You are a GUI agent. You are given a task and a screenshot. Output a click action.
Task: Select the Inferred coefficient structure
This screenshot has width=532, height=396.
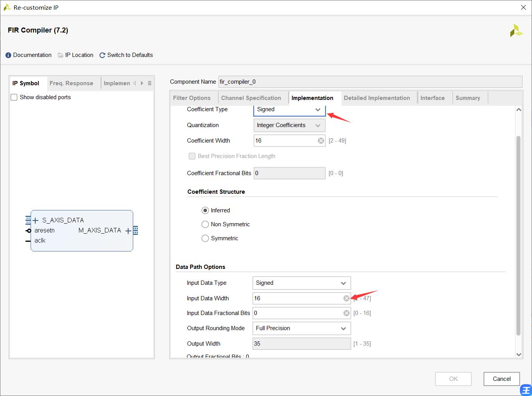(205, 210)
